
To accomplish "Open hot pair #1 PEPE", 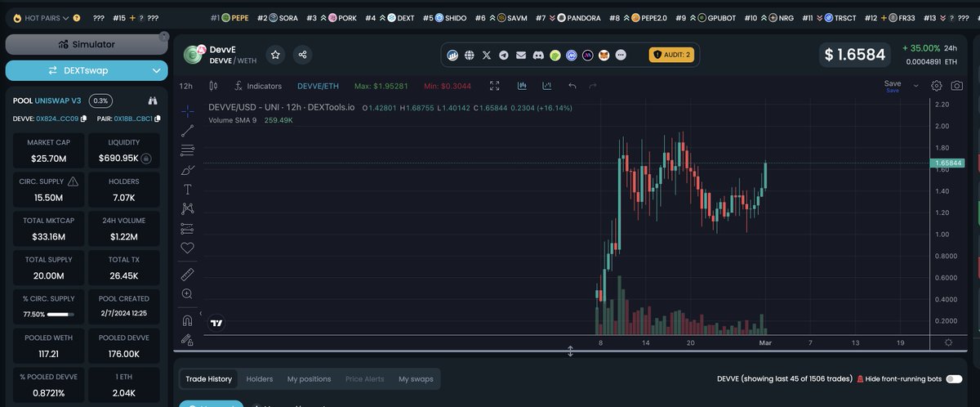I will (229, 17).
